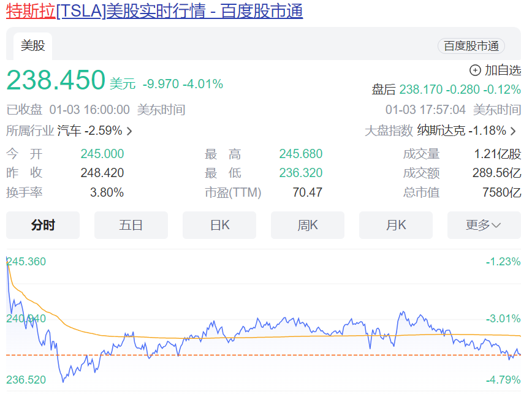Click the 市盈(TTM) value 70.47
Image resolution: width=532 pixels, height=394 pixels.
(307, 192)
